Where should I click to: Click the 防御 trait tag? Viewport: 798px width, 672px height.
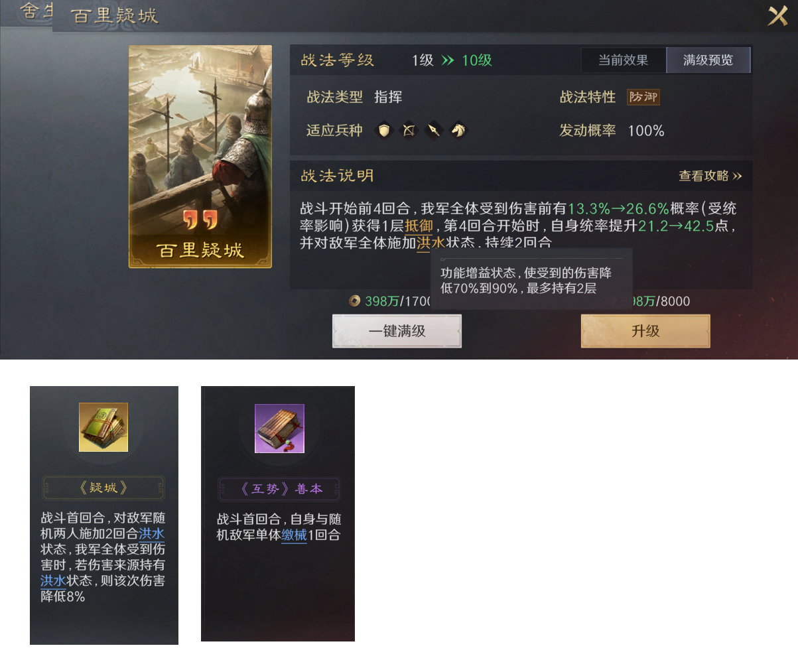[643, 97]
